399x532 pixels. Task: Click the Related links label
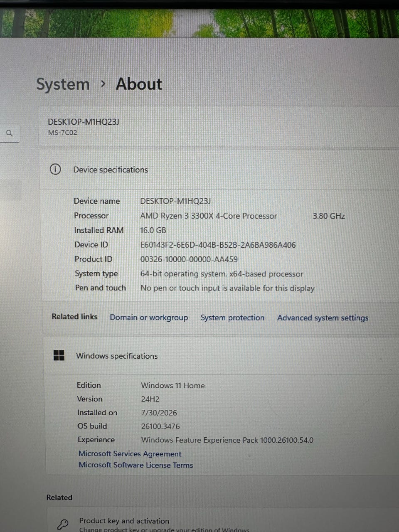(x=74, y=316)
